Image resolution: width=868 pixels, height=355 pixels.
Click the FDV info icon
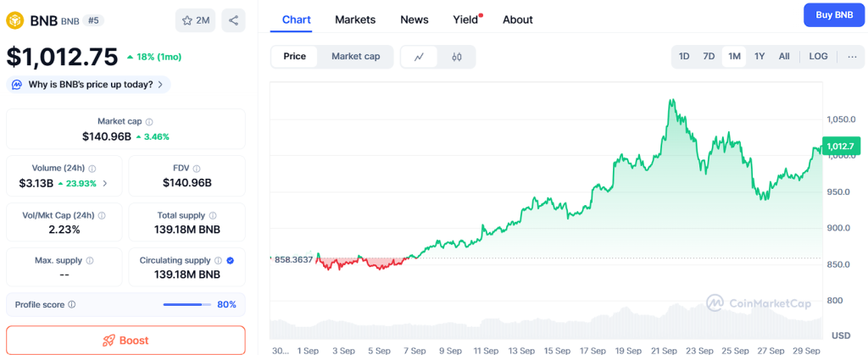click(x=197, y=168)
